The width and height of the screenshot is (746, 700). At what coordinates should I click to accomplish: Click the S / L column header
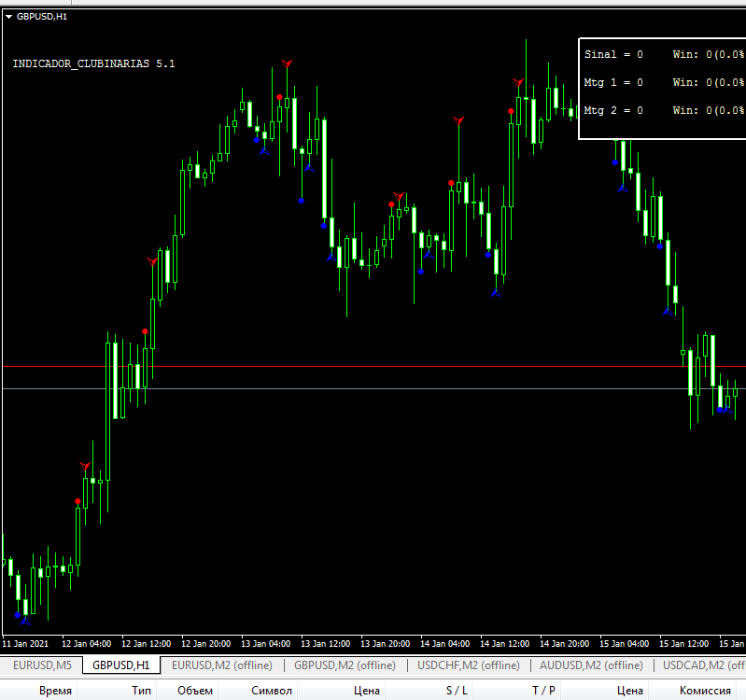(x=457, y=691)
